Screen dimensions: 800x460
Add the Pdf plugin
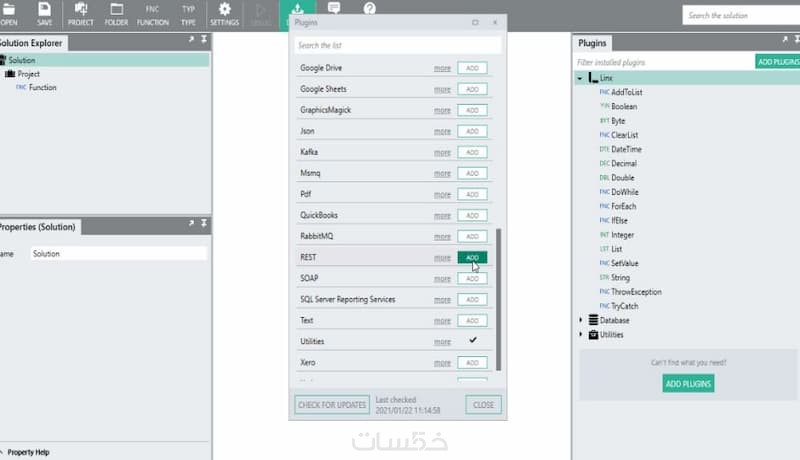(472, 194)
